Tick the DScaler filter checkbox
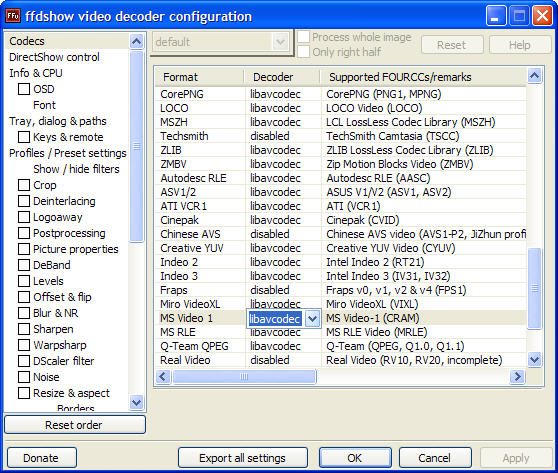 click(x=24, y=361)
